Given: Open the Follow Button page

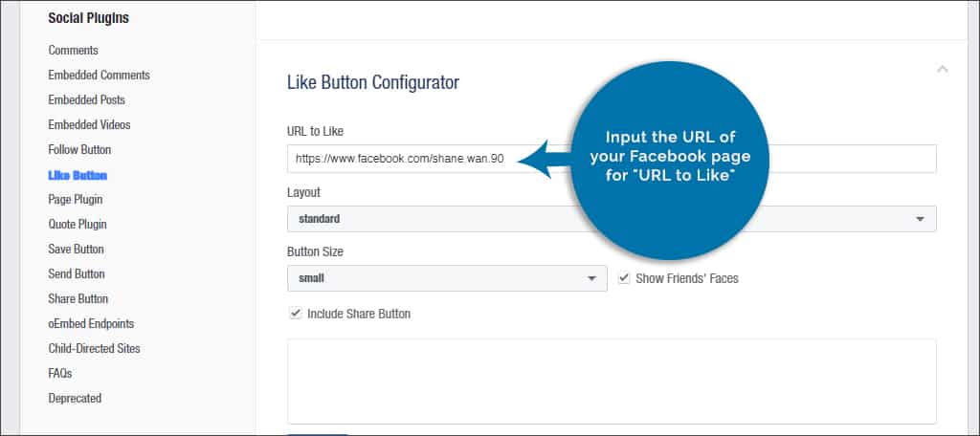Looking at the screenshot, I should click(79, 150).
